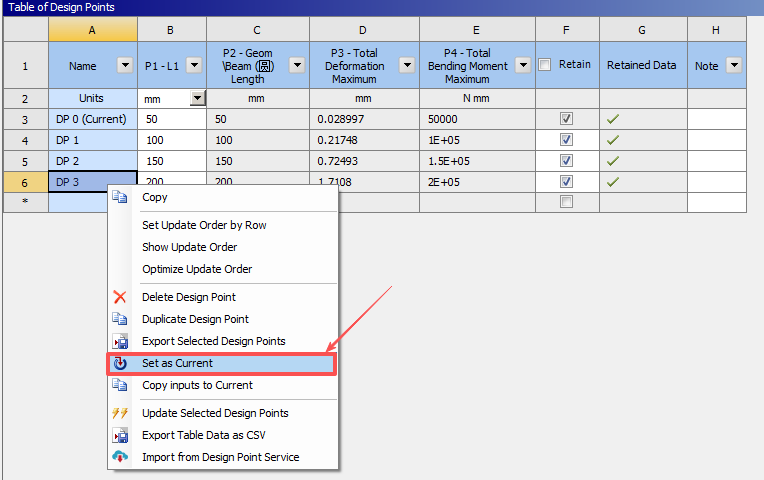
Task: Click the Copy icon in context menu
Action: click(120, 197)
